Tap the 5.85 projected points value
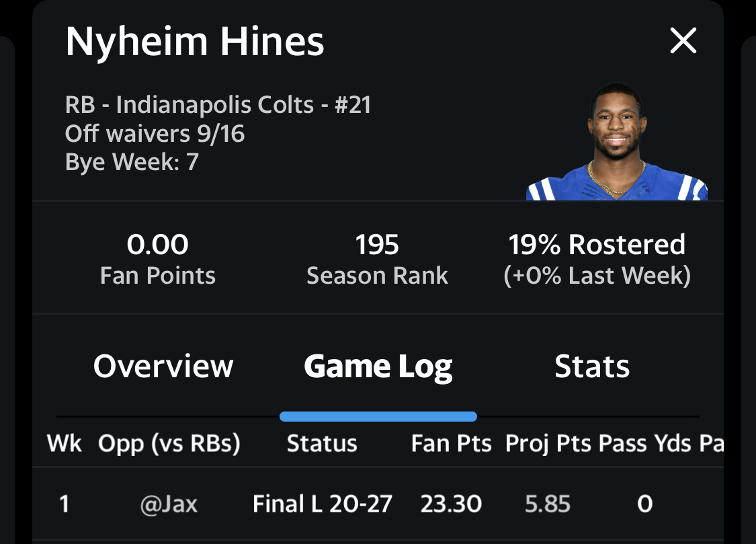This screenshot has width=756, height=544. pyautogui.click(x=548, y=504)
